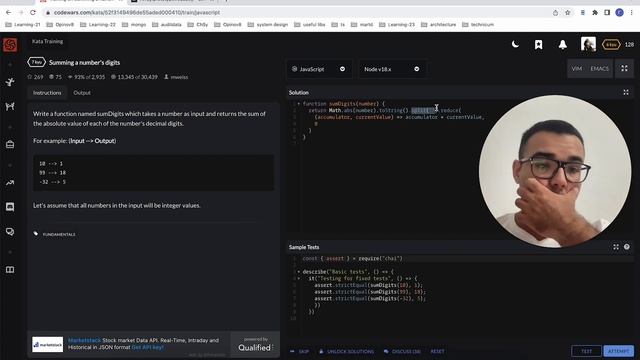
Task: Open the notifications bell
Action: pyautogui.click(x=563, y=44)
